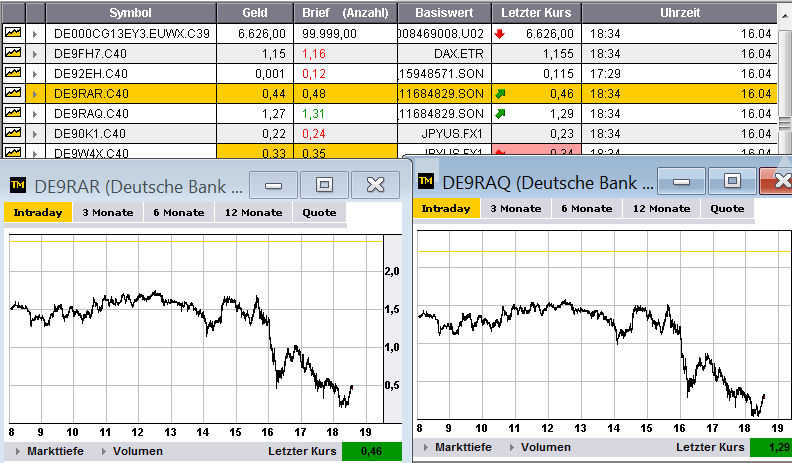Sort by Basiswert column header
The width and height of the screenshot is (792, 463).
444,13
